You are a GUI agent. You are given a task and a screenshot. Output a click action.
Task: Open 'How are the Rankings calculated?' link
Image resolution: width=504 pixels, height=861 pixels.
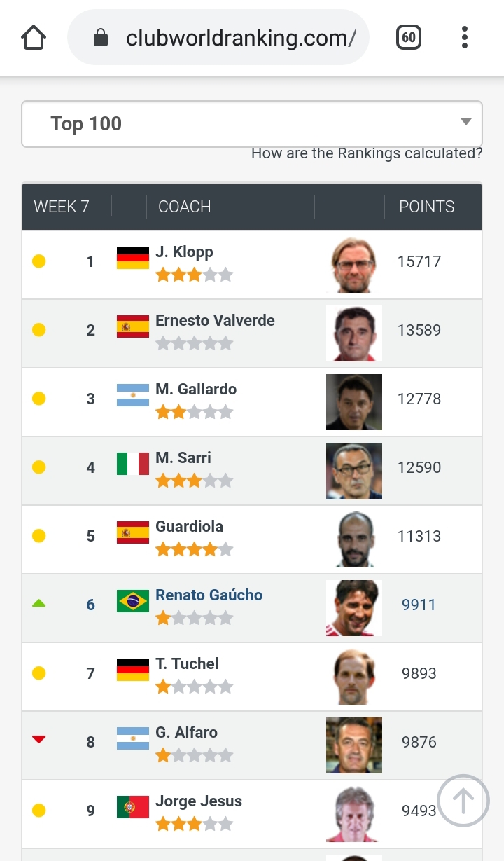click(x=367, y=153)
